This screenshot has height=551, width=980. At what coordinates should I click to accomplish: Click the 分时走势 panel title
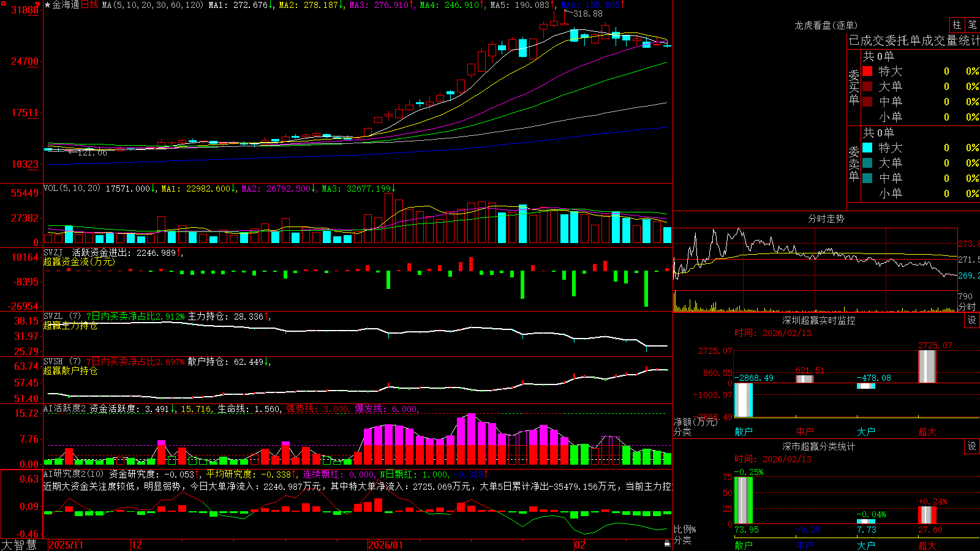(826, 219)
